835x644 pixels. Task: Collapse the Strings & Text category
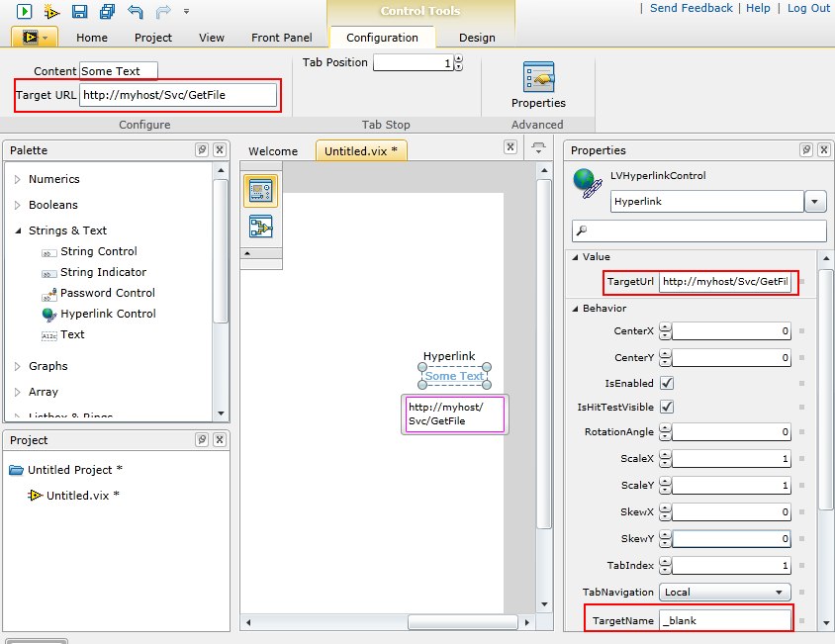click(18, 230)
